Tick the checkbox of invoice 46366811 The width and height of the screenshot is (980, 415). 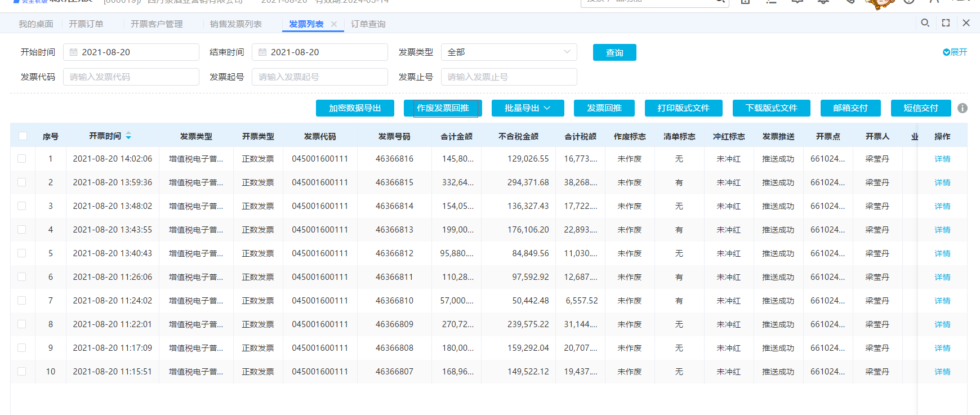pyautogui.click(x=22, y=277)
